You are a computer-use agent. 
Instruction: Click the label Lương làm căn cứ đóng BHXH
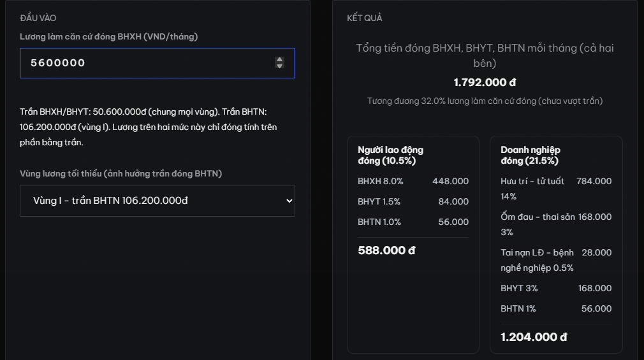click(109, 36)
